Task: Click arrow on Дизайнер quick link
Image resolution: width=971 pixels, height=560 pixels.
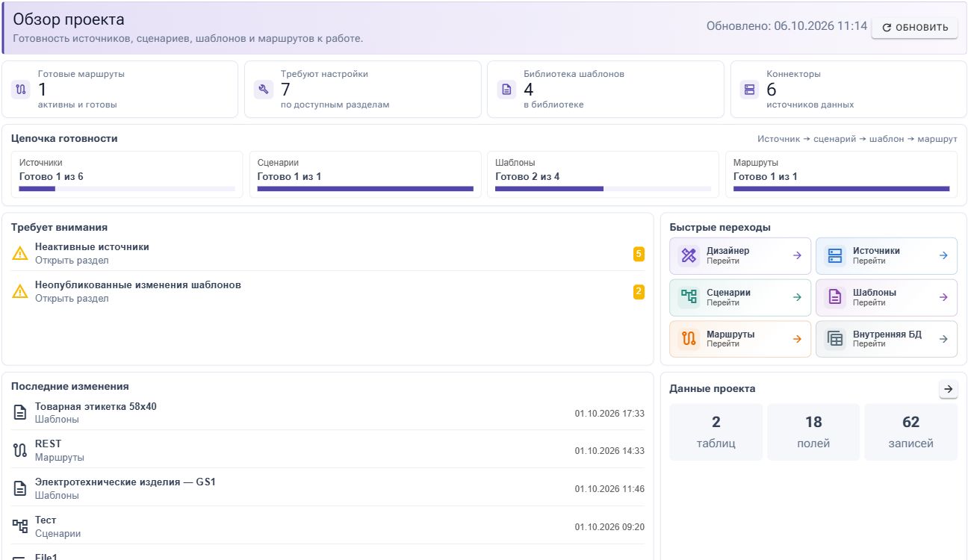Action: click(x=797, y=255)
